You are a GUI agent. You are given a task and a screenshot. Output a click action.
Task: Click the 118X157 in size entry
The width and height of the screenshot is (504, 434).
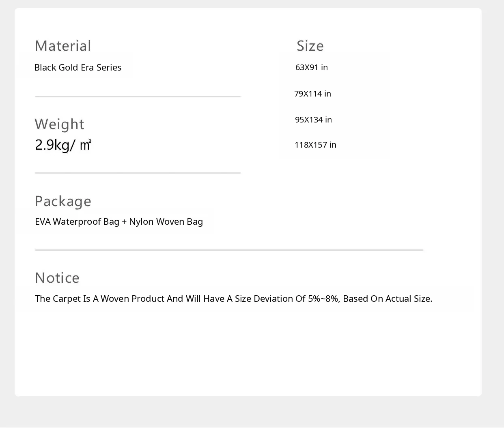coord(315,145)
